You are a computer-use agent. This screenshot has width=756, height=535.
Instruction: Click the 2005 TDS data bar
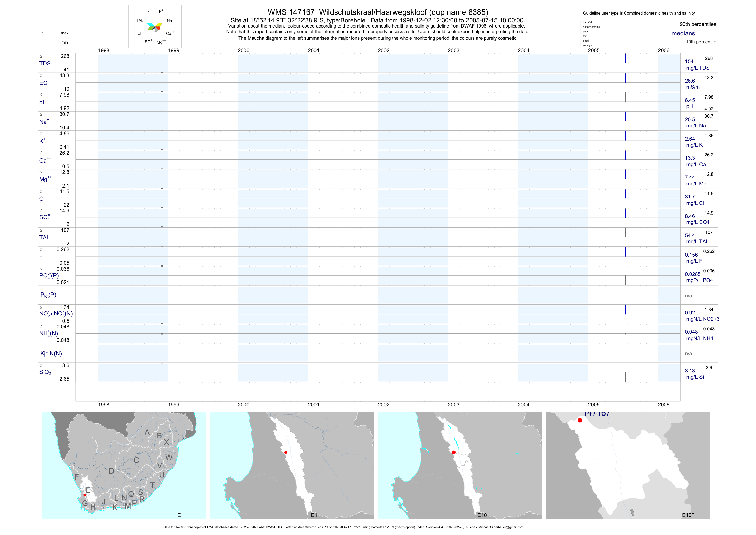(x=625, y=59)
